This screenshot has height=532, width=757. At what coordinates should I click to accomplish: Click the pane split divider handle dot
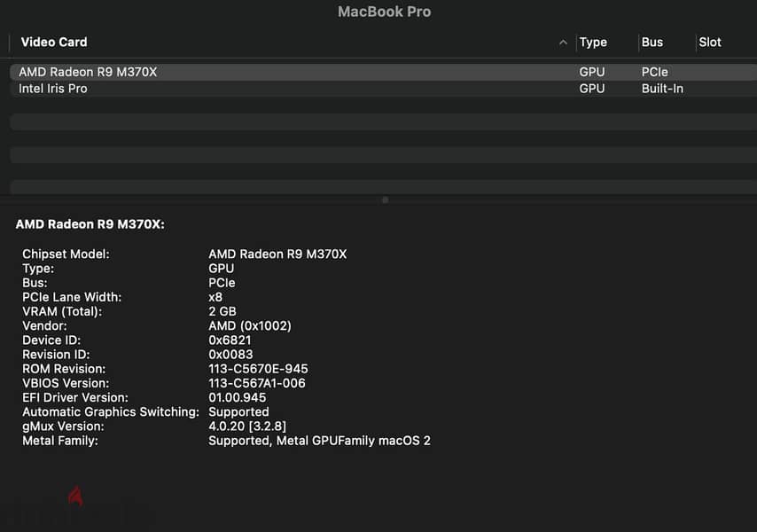click(385, 199)
